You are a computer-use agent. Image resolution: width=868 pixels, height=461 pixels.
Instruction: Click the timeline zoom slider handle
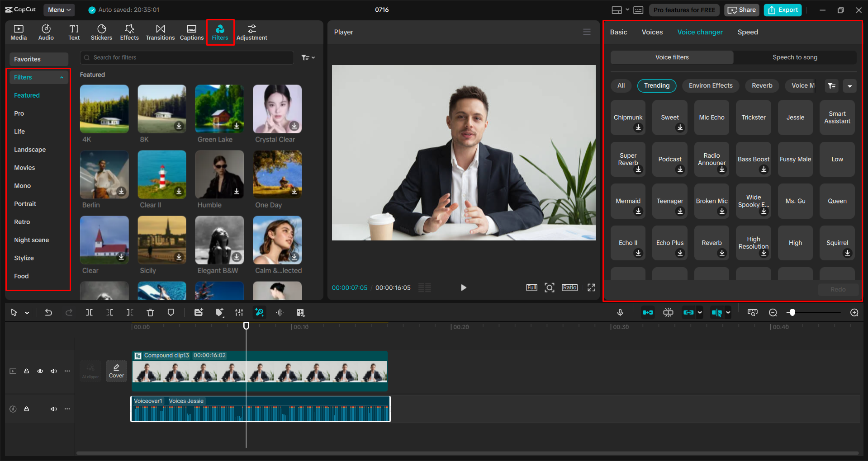coord(791,312)
